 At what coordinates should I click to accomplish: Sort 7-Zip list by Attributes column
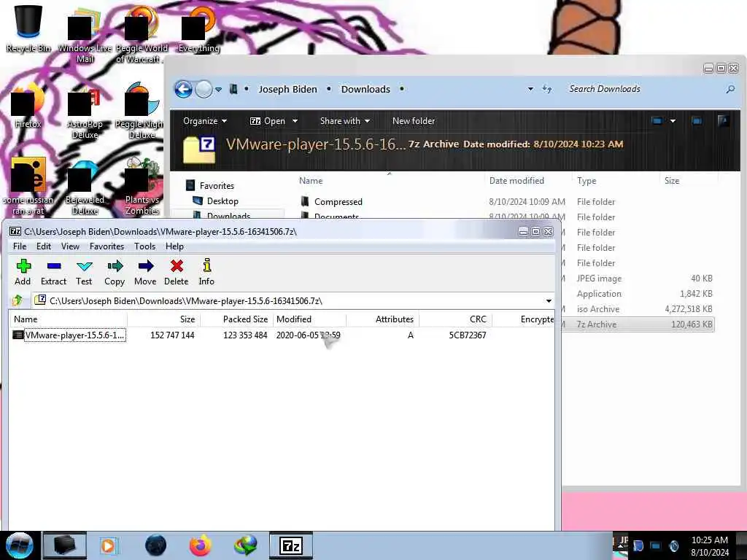[x=382, y=319]
